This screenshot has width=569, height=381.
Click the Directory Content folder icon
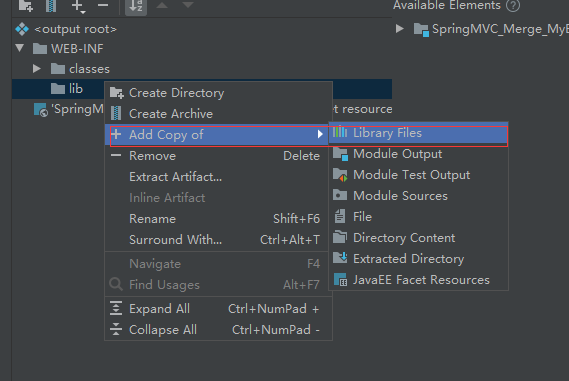click(340, 237)
